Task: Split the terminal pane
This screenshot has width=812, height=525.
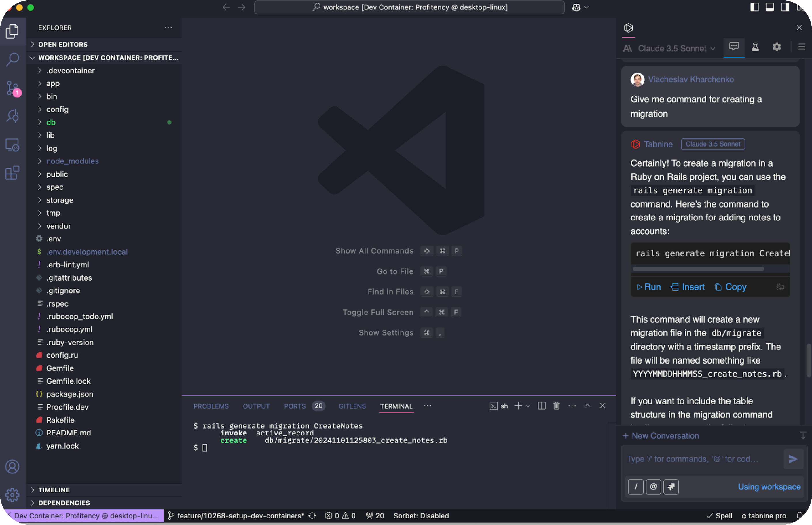Action: [x=542, y=406]
